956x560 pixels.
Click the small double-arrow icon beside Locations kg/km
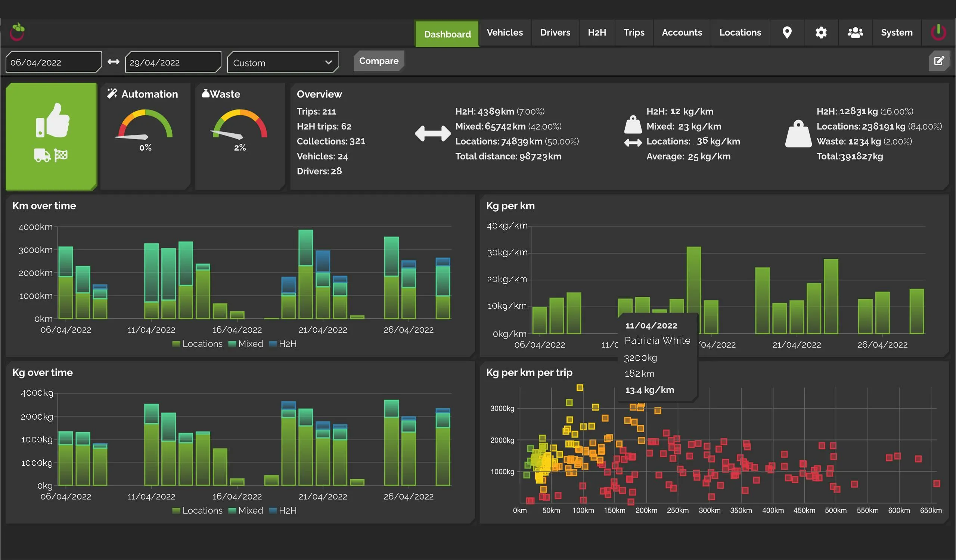point(633,143)
